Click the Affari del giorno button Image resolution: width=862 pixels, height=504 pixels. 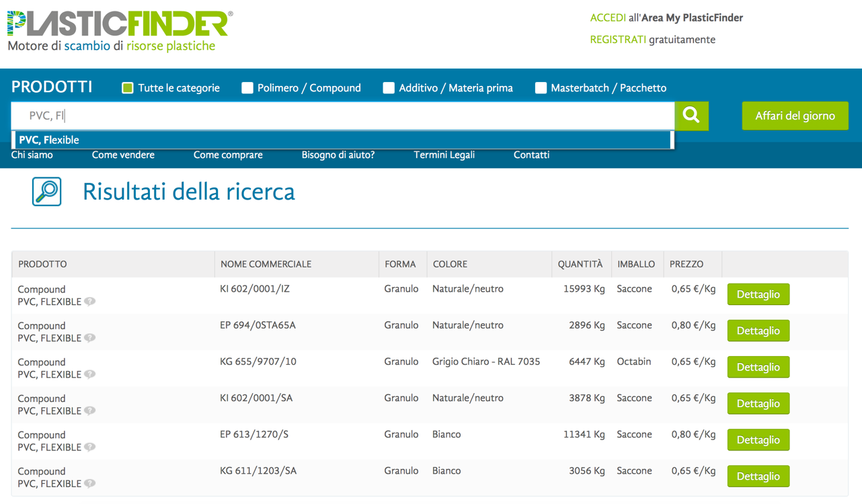(795, 116)
